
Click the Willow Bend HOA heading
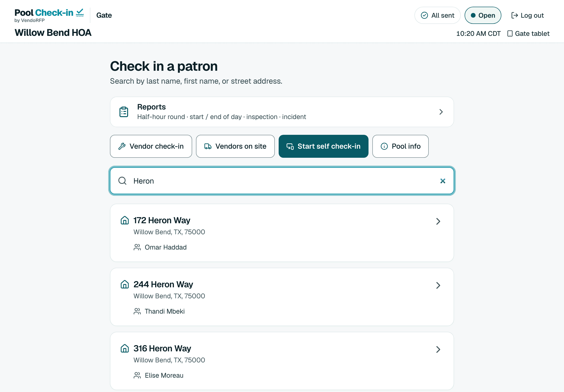[53, 33]
